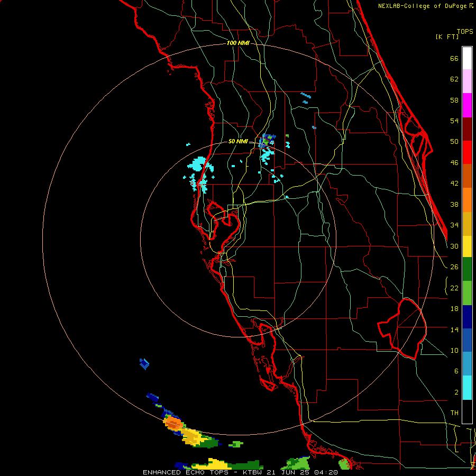This screenshot has width=476, height=476.
Task: Click the white 66 kft legend swatch
Action: pos(467,58)
